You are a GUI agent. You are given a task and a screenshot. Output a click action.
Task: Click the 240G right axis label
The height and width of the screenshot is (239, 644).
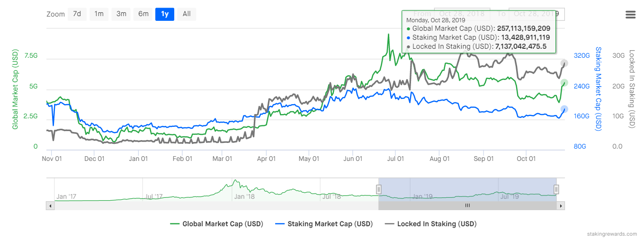[x=581, y=86]
